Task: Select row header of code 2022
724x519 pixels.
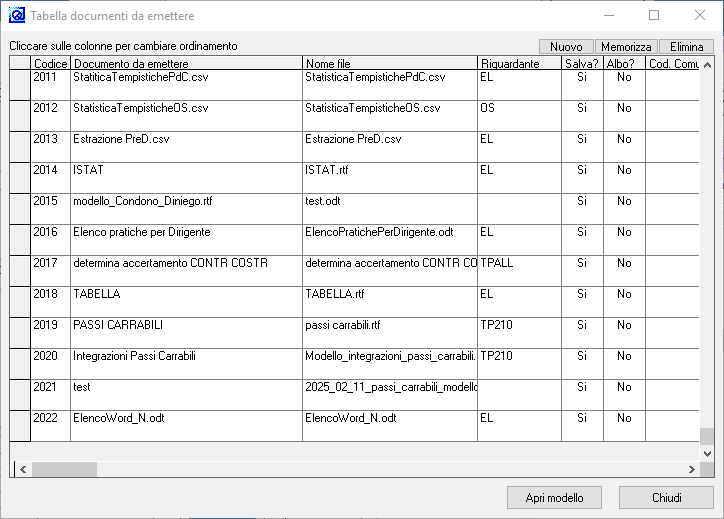Action: (x=20, y=426)
